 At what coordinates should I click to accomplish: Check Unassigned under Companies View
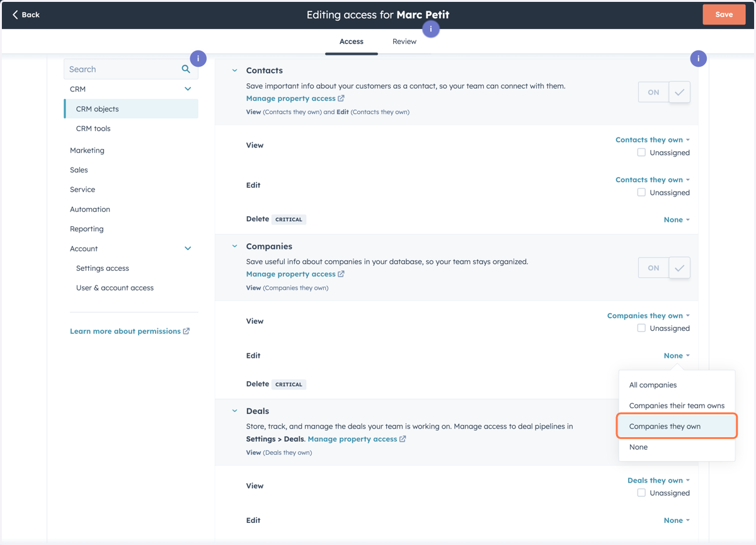tap(641, 328)
